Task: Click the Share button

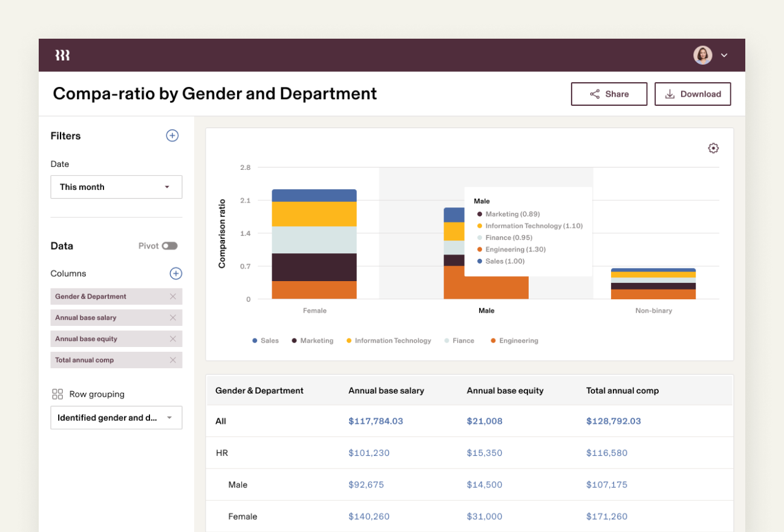Action: 609,94
